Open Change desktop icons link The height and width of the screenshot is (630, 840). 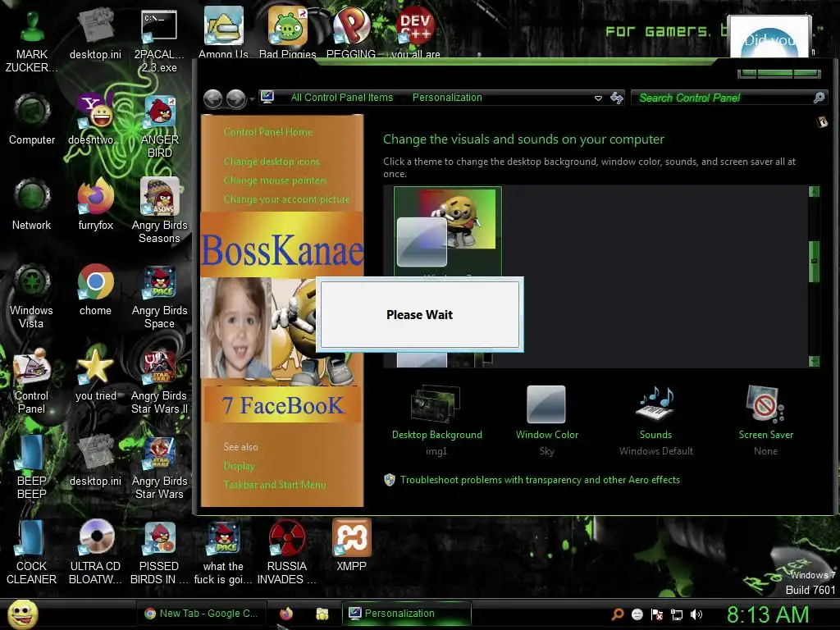(x=272, y=162)
